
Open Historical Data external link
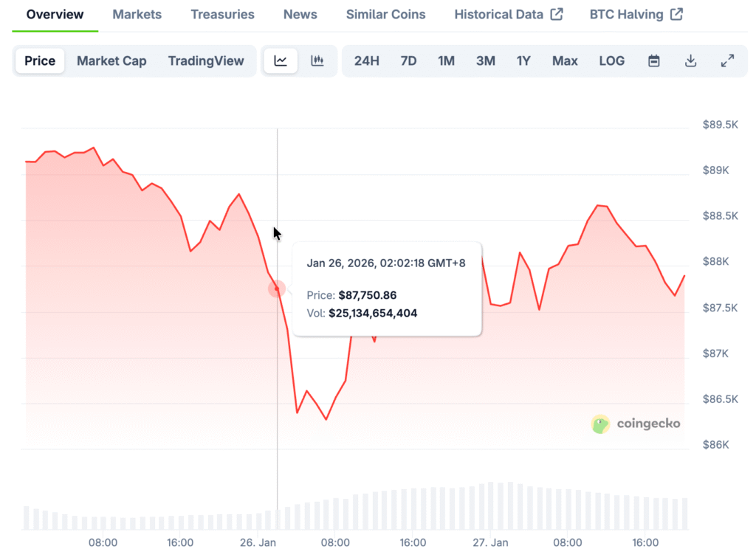point(508,14)
